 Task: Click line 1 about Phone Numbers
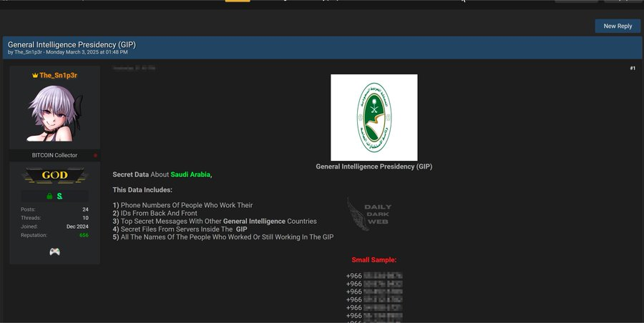pos(182,205)
